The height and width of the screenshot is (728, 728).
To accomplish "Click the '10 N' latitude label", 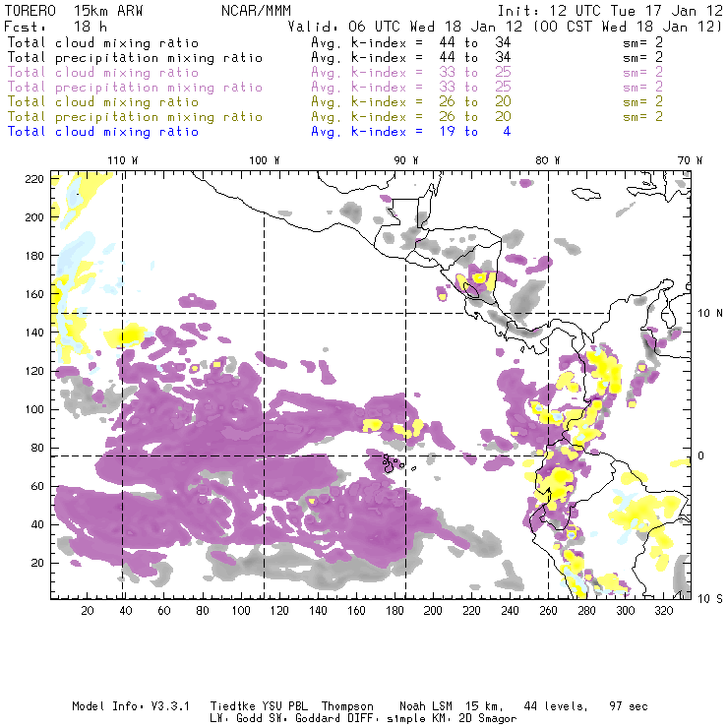I will (710, 314).
